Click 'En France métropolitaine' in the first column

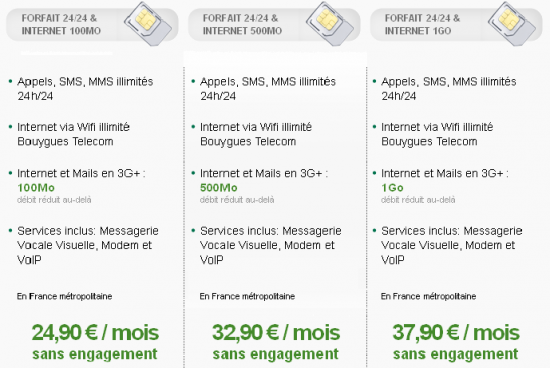coord(65,296)
